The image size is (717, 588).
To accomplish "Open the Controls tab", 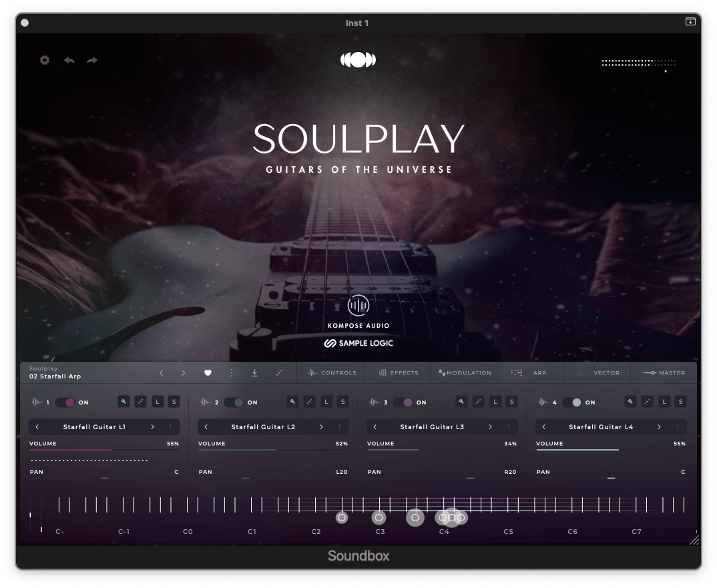I will click(331, 372).
